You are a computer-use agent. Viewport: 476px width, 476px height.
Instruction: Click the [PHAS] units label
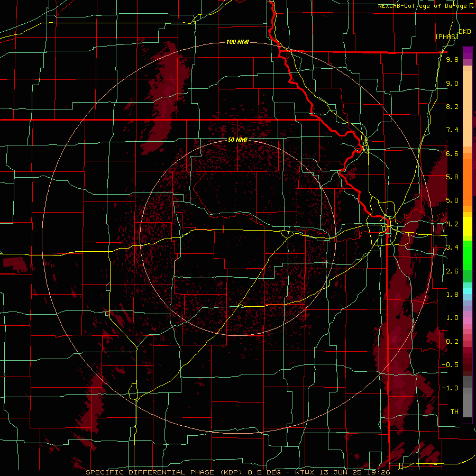pyautogui.click(x=447, y=36)
